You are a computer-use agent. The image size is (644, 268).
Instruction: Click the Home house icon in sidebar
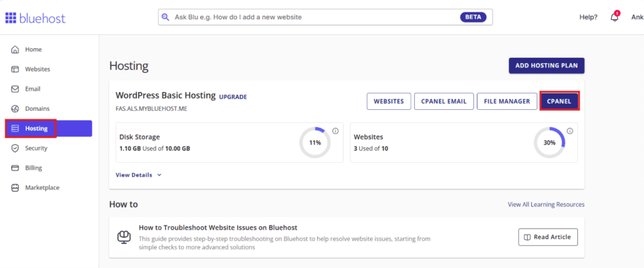pos(15,49)
